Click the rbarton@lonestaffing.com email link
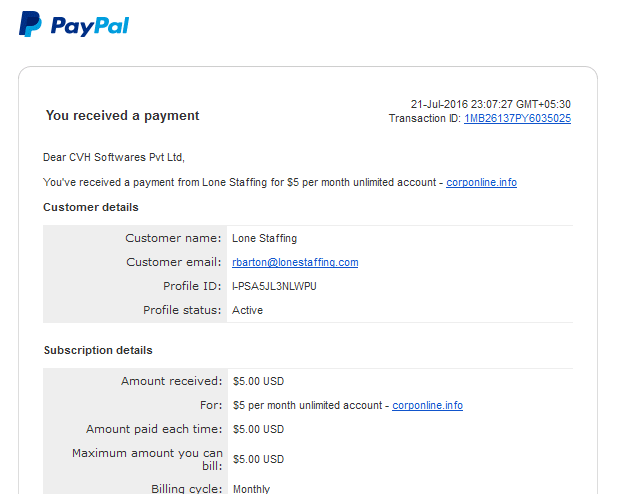This screenshot has height=494, width=636. point(295,262)
